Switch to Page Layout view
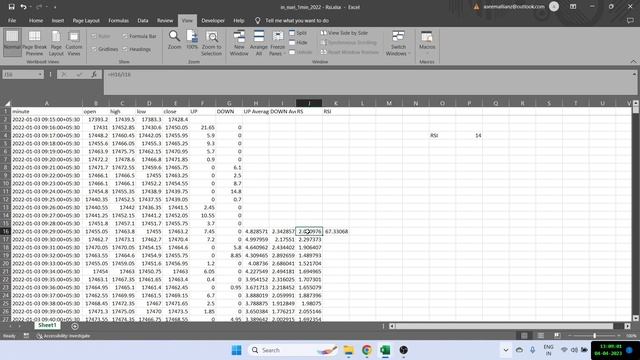The width and height of the screenshot is (640, 360). [x=56, y=43]
